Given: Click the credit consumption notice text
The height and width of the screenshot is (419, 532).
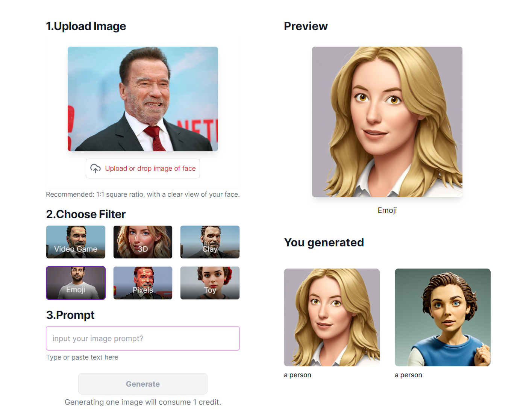Looking at the screenshot, I should [x=143, y=402].
